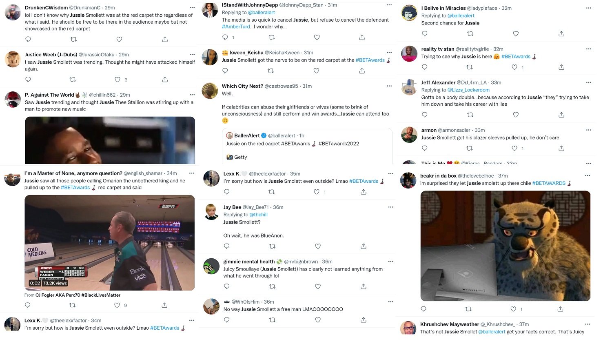Open @thehill reply mention link
Viewport: 612px width, 364px height.
(259, 215)
